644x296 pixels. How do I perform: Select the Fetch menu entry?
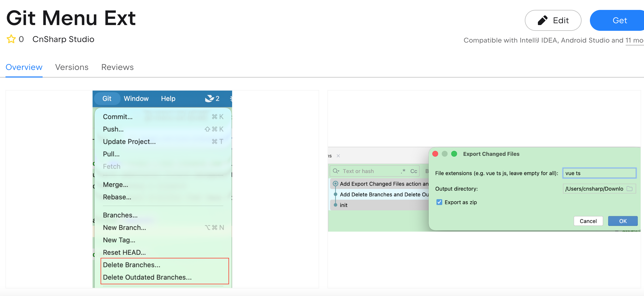(x=163, y=166)
